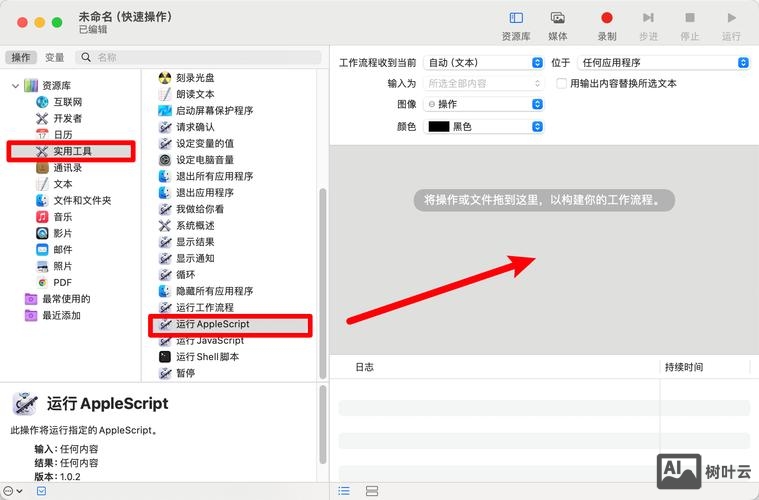Open 工作流程收到当前 自动(文本) dropdown

tap(484, 62)
